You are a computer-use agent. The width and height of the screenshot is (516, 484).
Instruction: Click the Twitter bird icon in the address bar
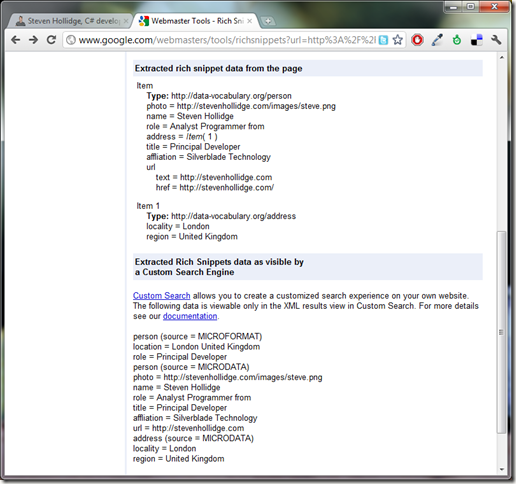(384, 40)
